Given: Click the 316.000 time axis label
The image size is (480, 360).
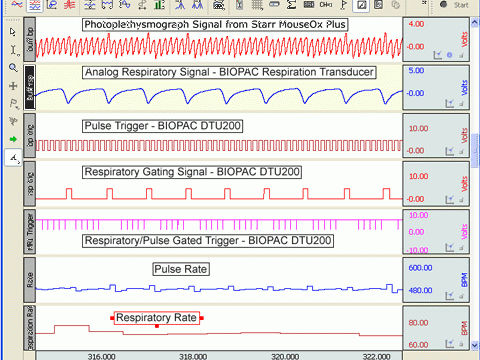Looking at the screenshot, I should 101,356.
